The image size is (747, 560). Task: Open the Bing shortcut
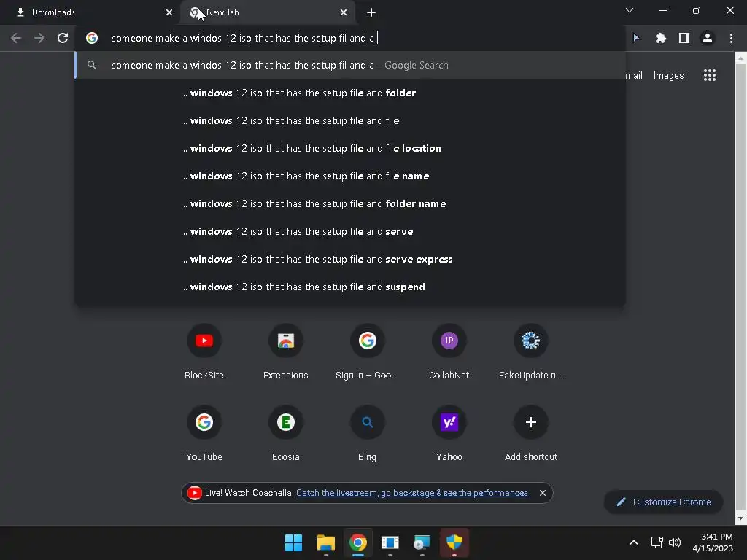[x=368, y=433]
